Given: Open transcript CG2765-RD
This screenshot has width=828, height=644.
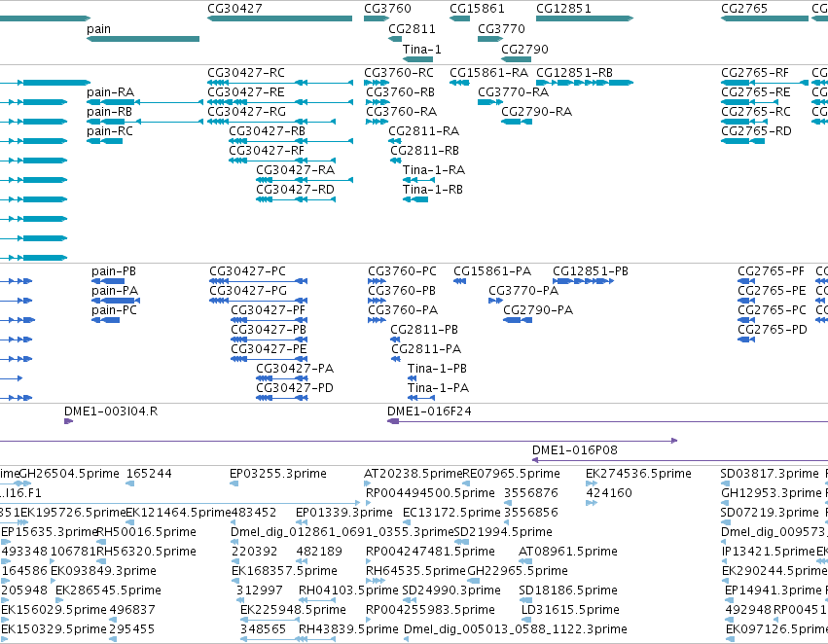Looking at the screenshot, I should (x=756, y=131).
